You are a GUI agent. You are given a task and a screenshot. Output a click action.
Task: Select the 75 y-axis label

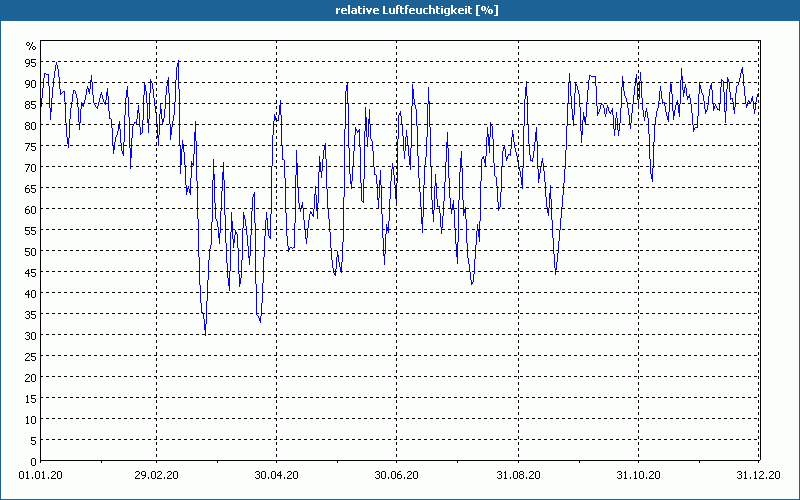tap(31, 146)
